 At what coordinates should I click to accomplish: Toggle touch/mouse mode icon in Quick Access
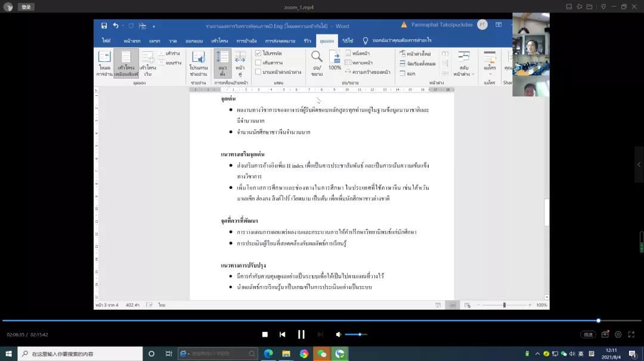(x=143, y=26)
